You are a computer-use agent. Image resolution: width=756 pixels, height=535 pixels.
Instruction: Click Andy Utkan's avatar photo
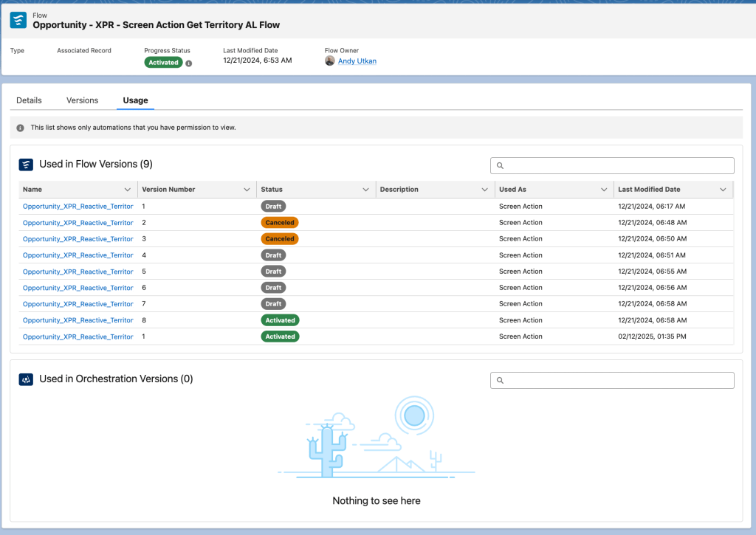[x=330, y=61]
